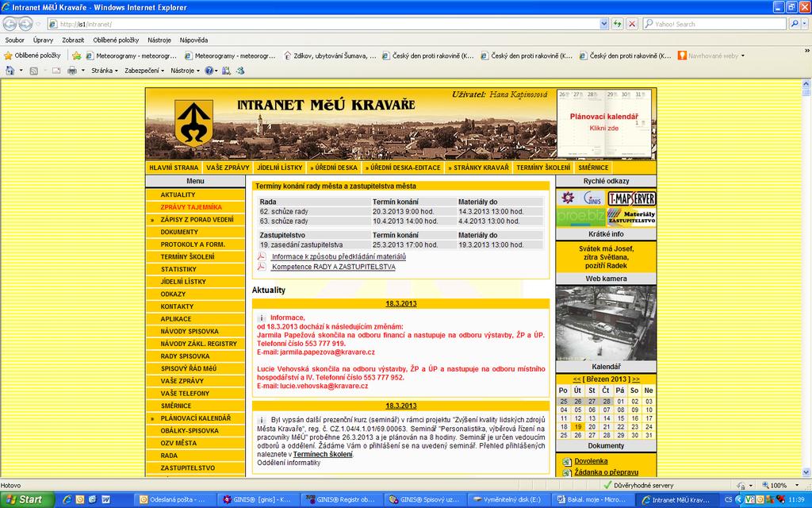This screenshot has width=812, height=508.
Task: Click the Add to Favorites bar icon
Action: click(x=77, y=56)
